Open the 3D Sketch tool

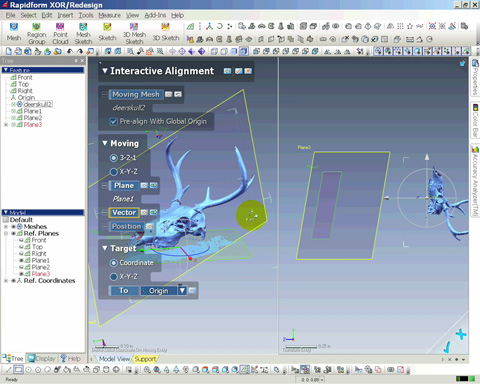pyautogui.click(x=166, y=32)
